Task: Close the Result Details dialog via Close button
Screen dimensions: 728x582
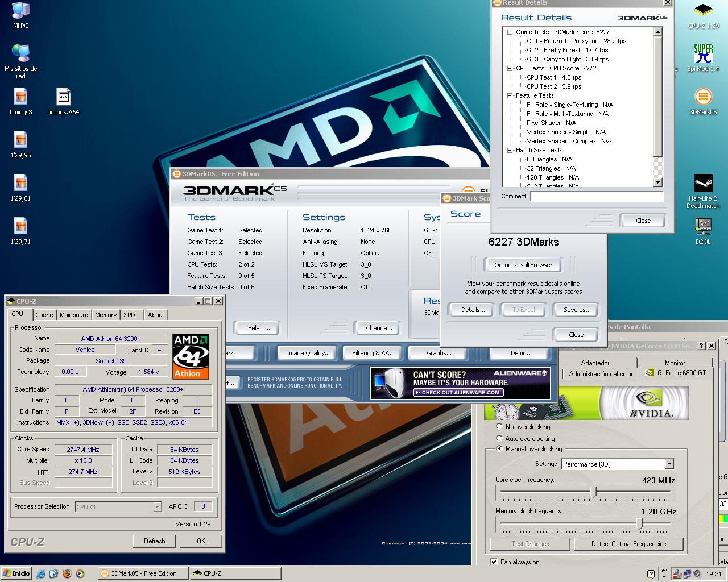Action: (x=643, y=221)
